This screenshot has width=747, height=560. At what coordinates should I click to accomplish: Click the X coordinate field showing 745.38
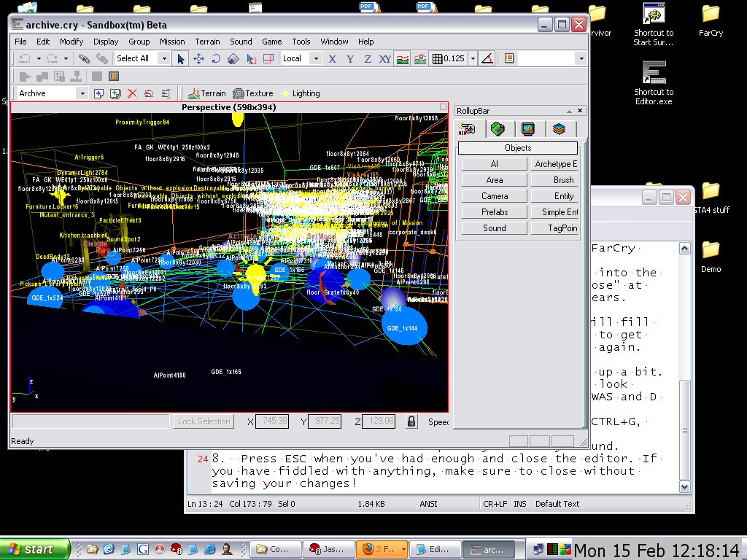pos(272,421)
